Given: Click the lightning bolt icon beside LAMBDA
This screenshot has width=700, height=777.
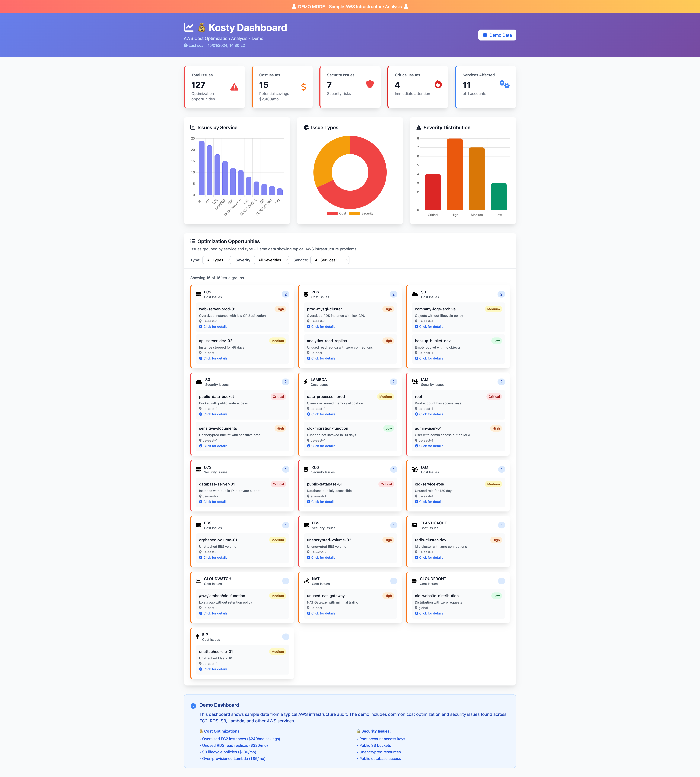Looking at the screenshot, I should [x=305, y=382].
